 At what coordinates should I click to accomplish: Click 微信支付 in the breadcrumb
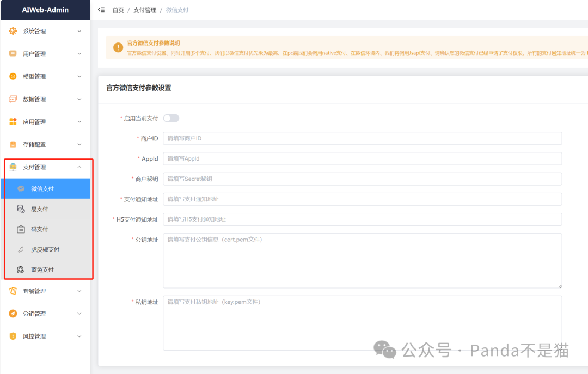(x=177, y=10)
